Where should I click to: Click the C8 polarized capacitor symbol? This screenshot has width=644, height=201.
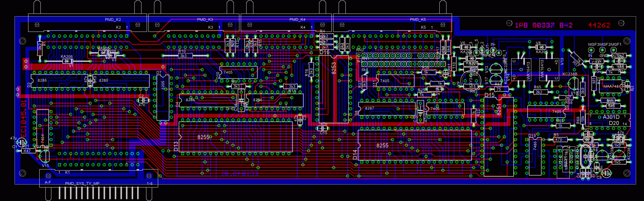tap(606, 173)
